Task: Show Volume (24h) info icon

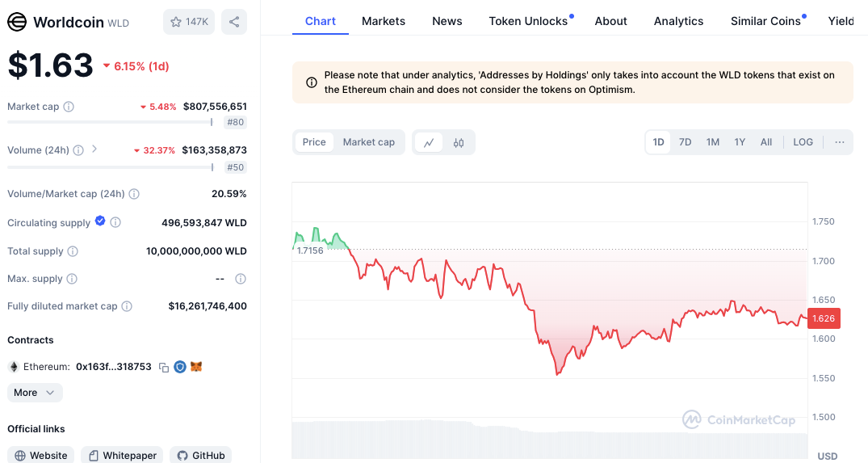Action: point(78,150)
